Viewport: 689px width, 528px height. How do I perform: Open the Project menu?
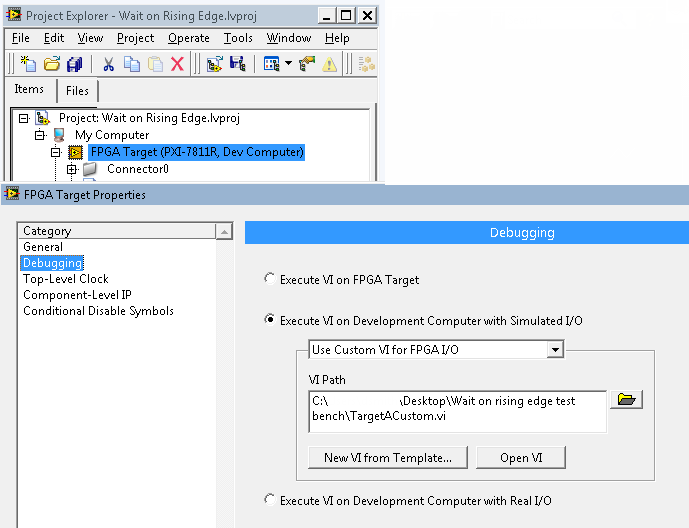(x=135, y=38)
